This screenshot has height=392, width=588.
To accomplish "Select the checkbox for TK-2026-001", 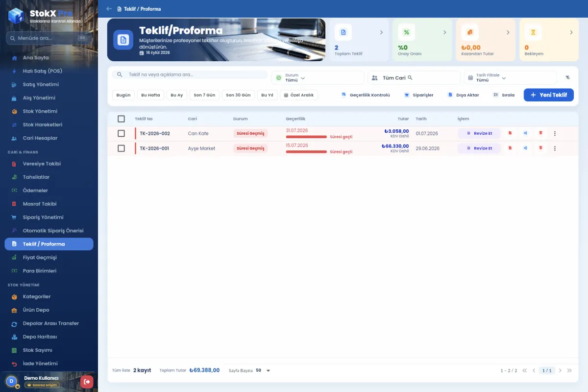I will tap(121, 148).
